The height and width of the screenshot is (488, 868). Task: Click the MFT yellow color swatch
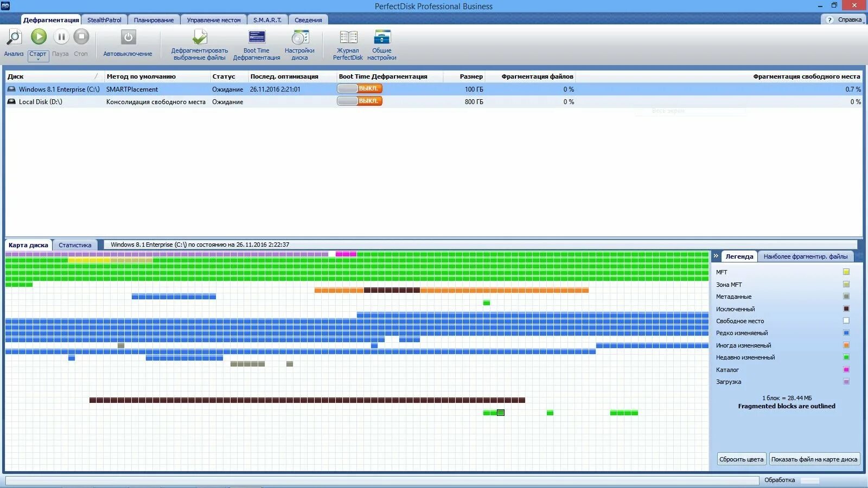coord(846,272)
